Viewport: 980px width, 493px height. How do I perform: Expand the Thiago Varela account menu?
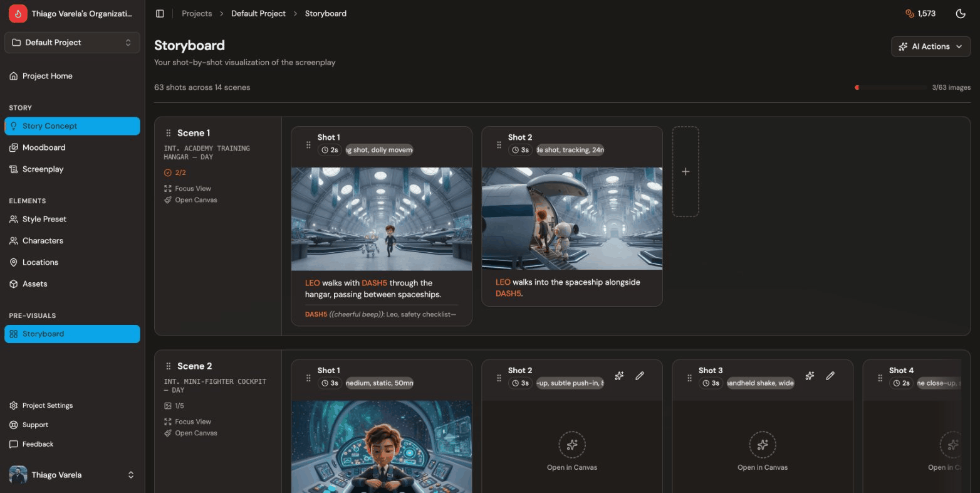click(71, 475)
